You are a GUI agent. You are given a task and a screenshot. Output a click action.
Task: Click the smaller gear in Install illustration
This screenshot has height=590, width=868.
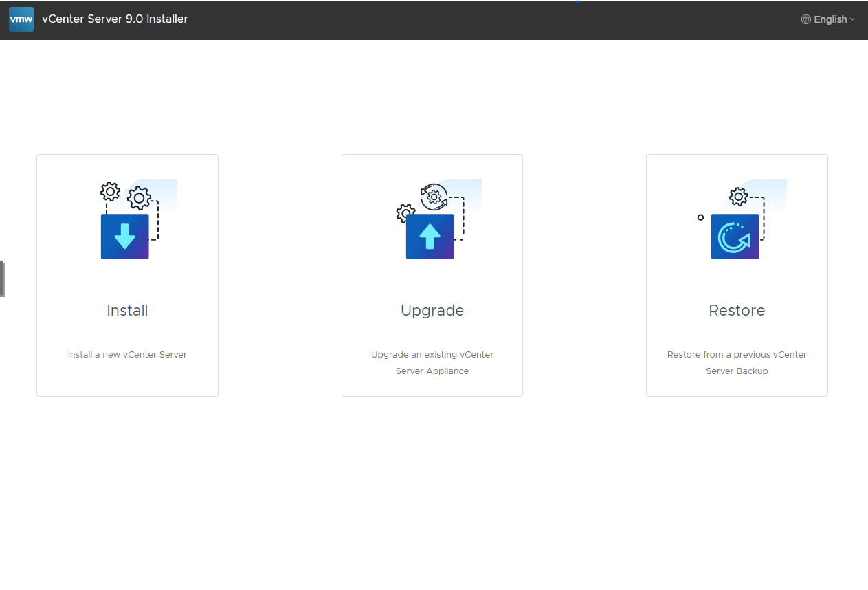click(110, 191)
